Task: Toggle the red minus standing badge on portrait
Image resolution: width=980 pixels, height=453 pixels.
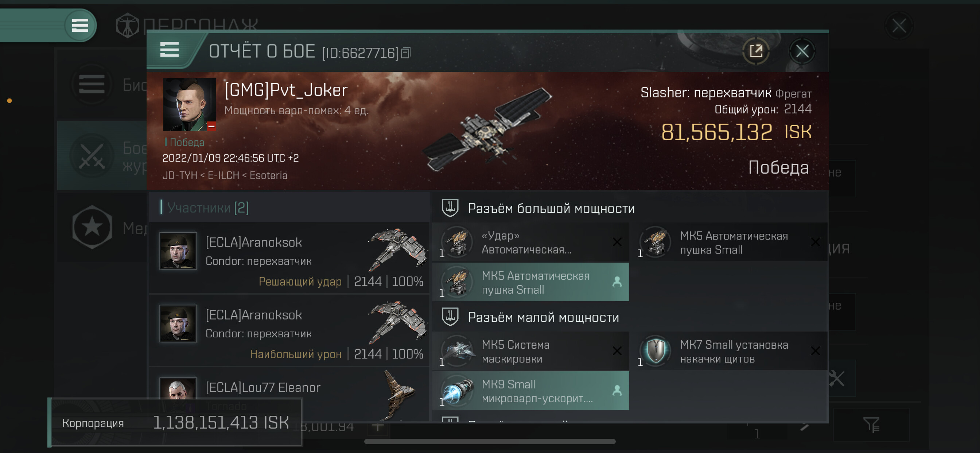Action: [211, 127]
